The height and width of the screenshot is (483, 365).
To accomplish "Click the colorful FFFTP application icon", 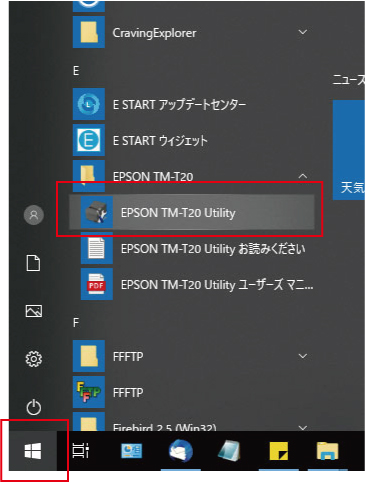I will click(x=89, y=392).
